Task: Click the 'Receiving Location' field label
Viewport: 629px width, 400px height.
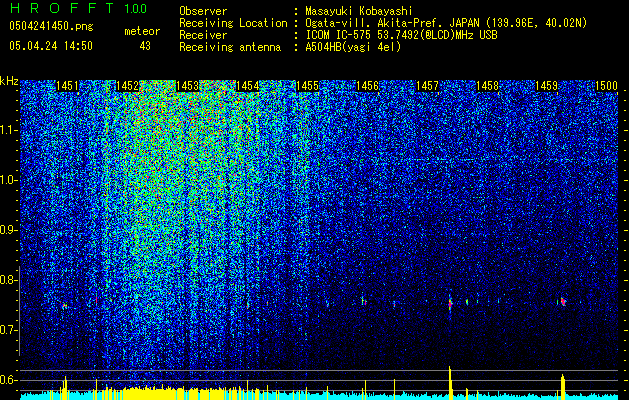Action: point(233,23)
